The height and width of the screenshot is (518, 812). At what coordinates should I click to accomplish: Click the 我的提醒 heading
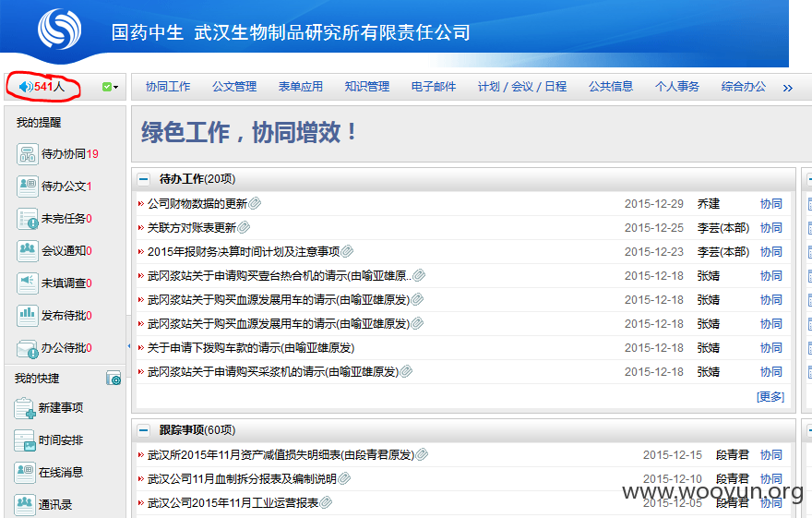[x=39, y=123]
